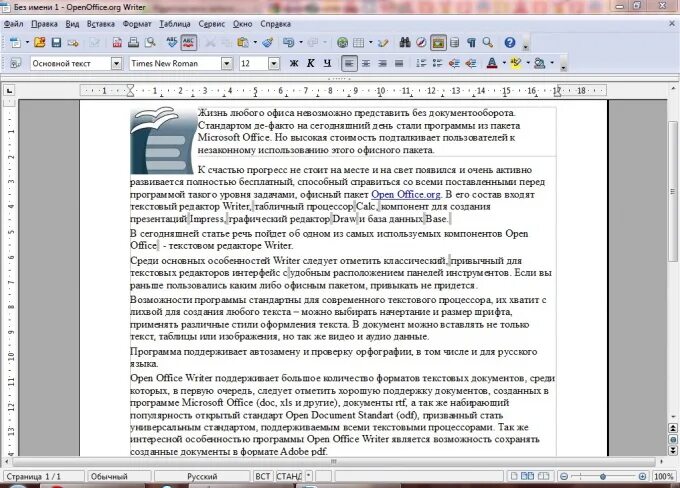
Task: Center the paragraph text
Action: 366,63
